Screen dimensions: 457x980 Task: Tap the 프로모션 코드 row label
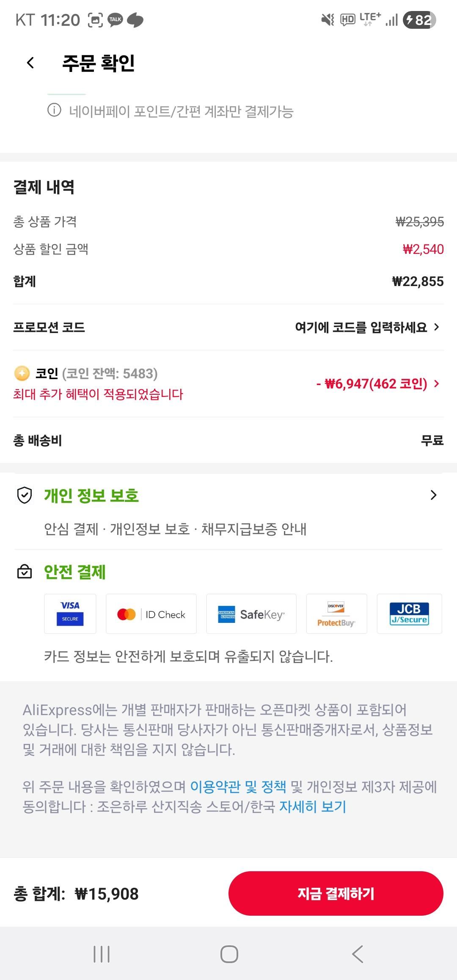tap(49, 327)
